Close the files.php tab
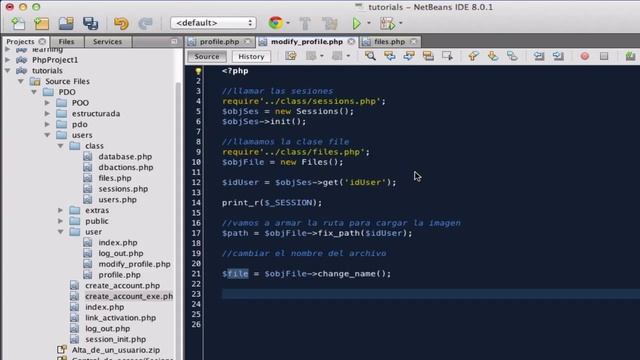Viewport: 640px width, 360px height. 413,42
